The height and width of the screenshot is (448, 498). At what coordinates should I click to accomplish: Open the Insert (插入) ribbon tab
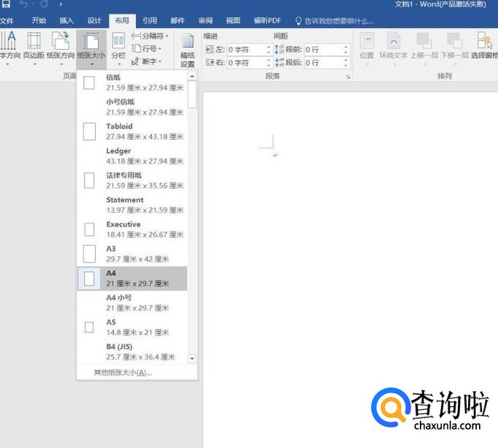[66, 20]
